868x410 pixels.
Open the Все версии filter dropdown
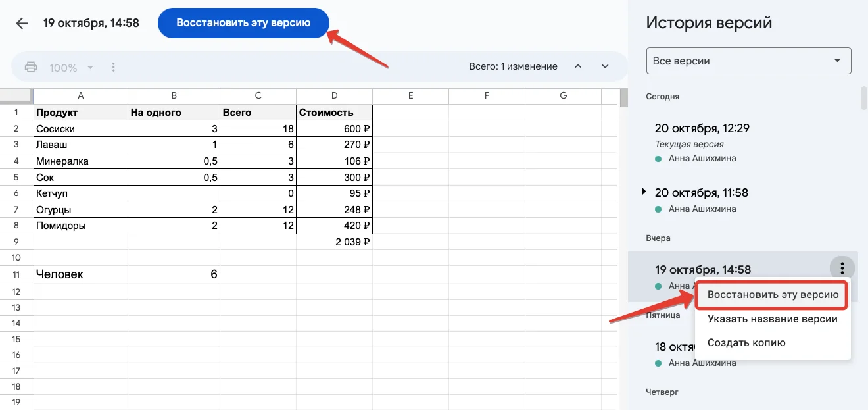(x=748, y=61)
